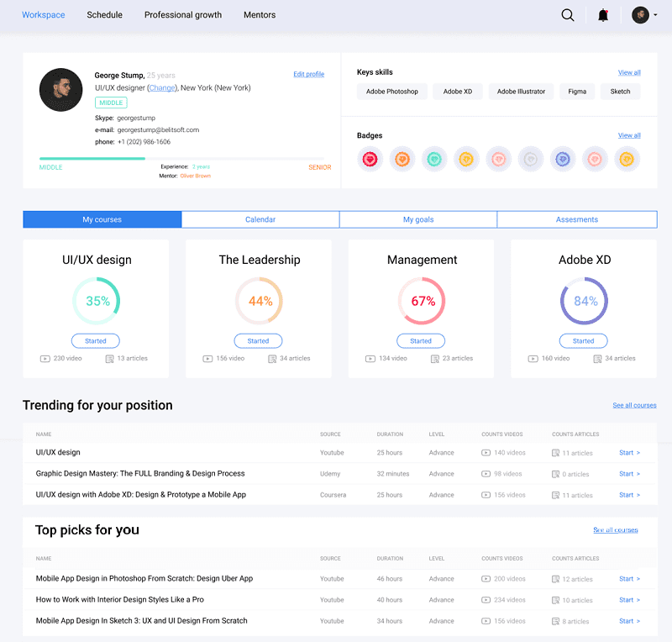
Task: Select the Adobe XD skill chip
Action: (x=457, y=92)
